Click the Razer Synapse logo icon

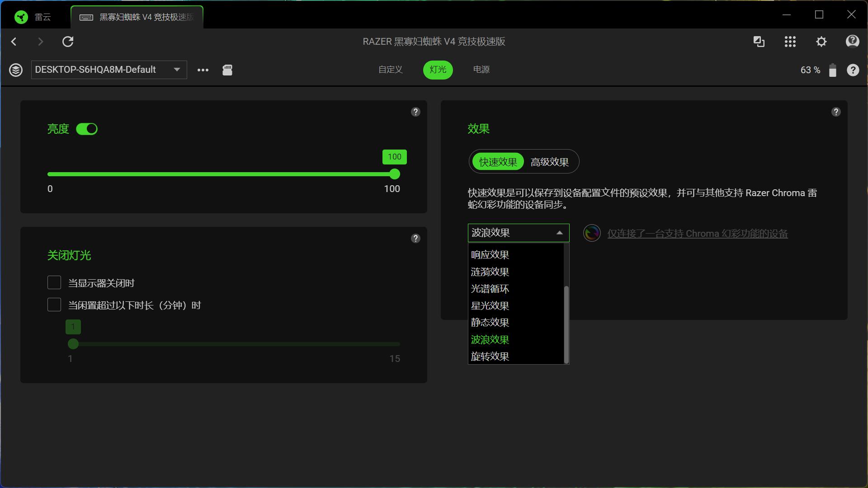21,17
